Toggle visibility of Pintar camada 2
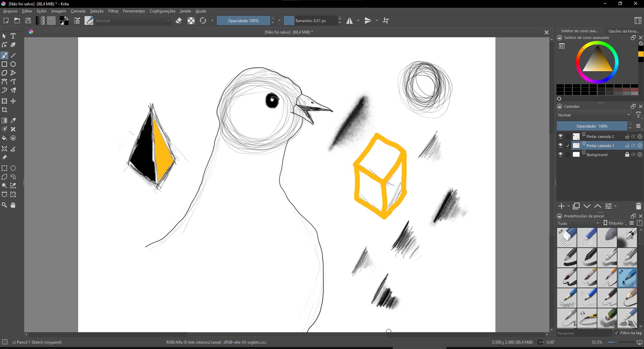644x349 pixels. (x=560, y=137)
